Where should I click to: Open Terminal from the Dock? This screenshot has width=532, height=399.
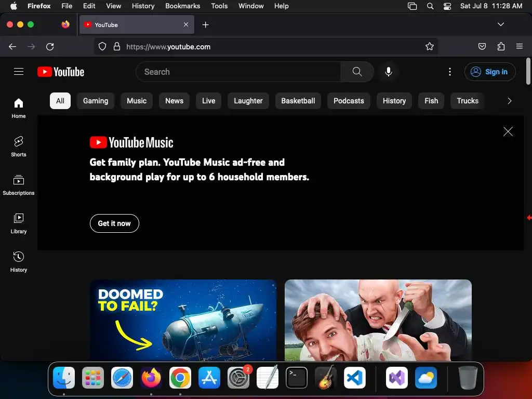(297, 378)
